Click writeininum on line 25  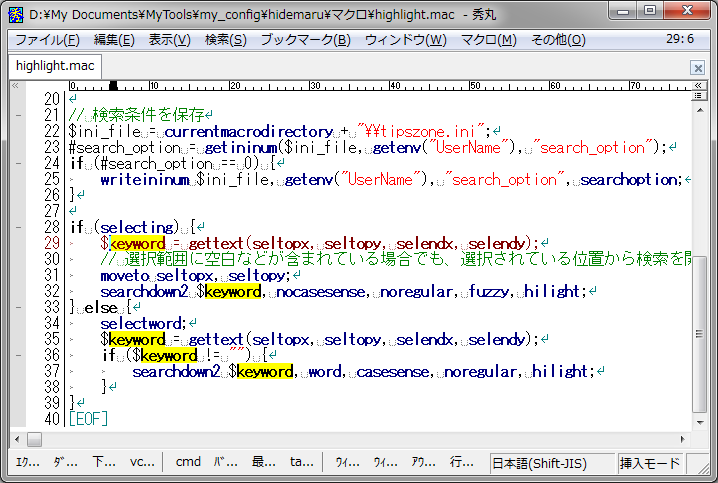[x=145, y=180]
